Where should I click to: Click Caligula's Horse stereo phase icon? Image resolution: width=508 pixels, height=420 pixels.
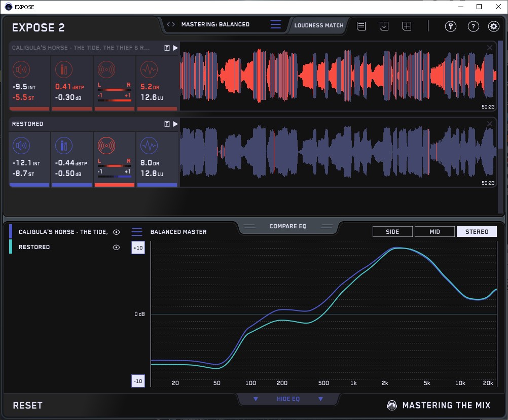pos(106,69)
